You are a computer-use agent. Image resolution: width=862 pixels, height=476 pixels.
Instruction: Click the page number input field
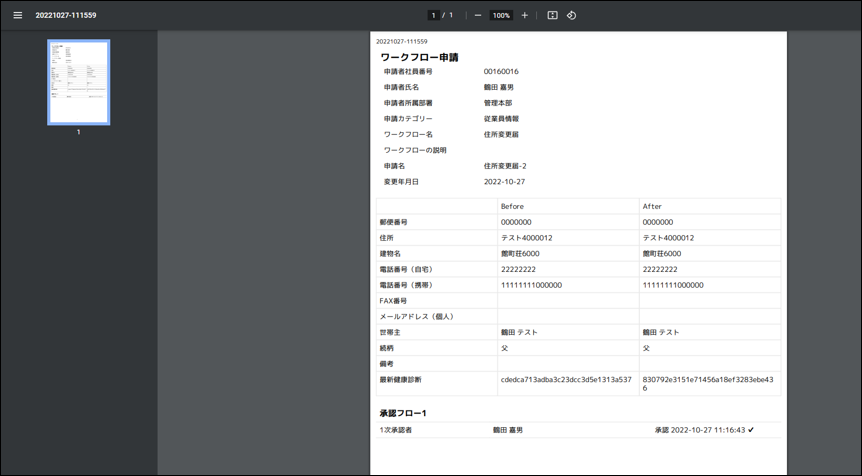pos(434,15)
